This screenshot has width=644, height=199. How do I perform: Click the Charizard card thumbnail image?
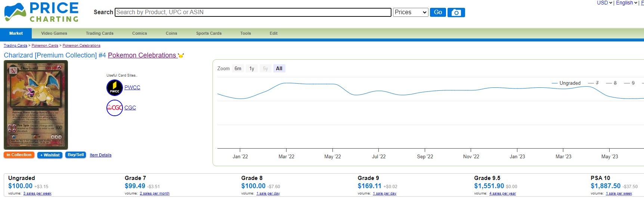36,105
